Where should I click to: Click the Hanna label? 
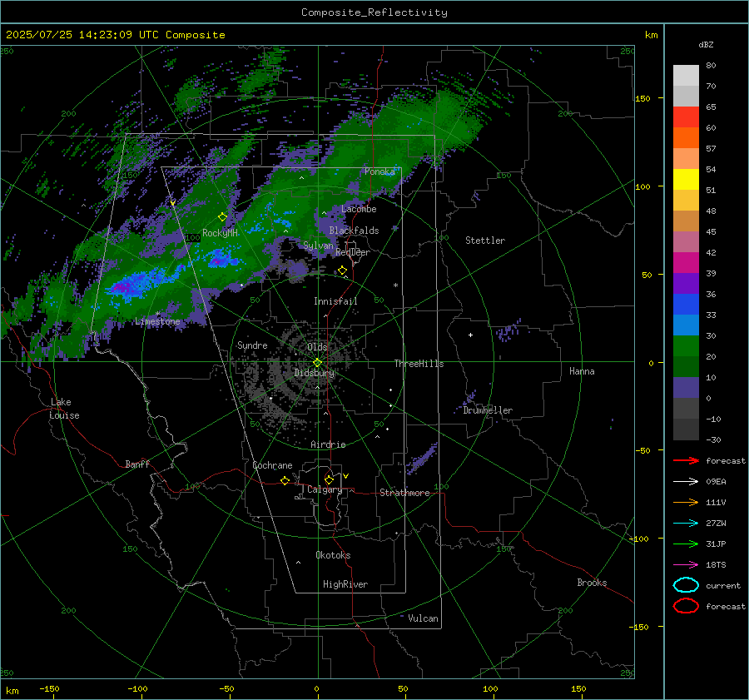[x=582, y=371]
